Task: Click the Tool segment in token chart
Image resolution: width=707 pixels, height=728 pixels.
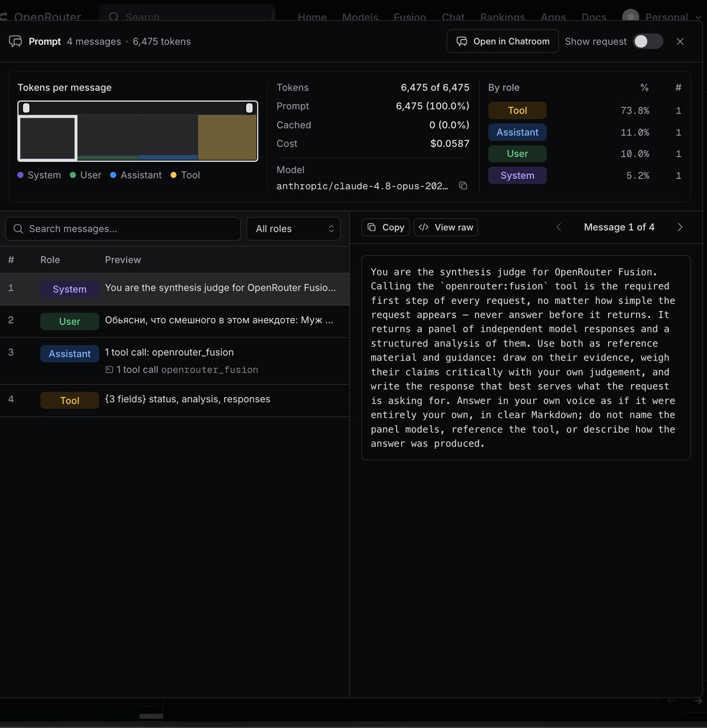Action: pyautogui.click(x=227, y=138)
